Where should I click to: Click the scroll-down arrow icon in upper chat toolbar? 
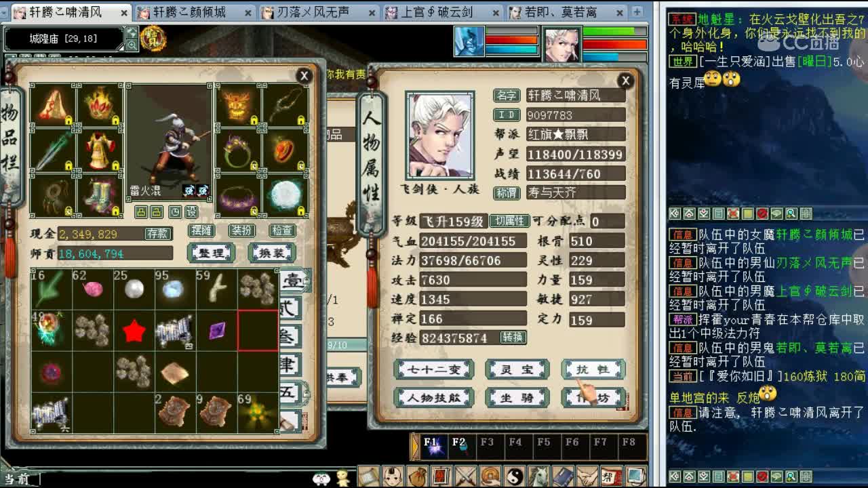point(704,213)
